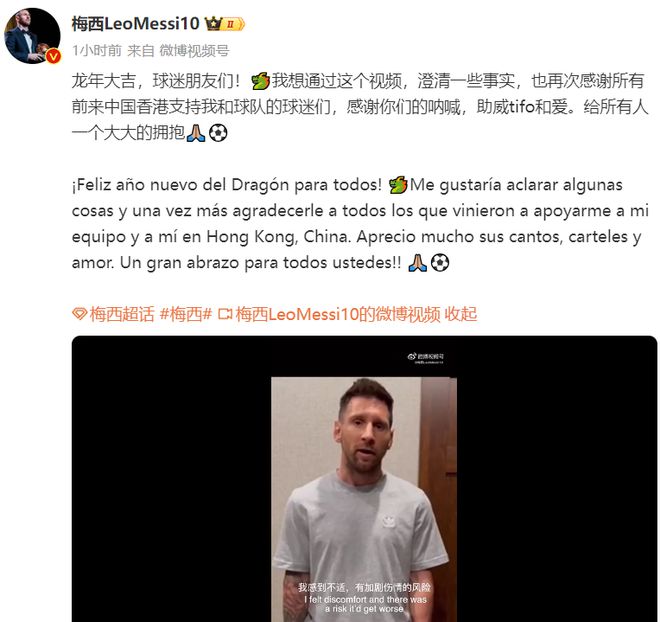
Task: Open the 1小时前 post timestamp
Action: tap(97, 51)
